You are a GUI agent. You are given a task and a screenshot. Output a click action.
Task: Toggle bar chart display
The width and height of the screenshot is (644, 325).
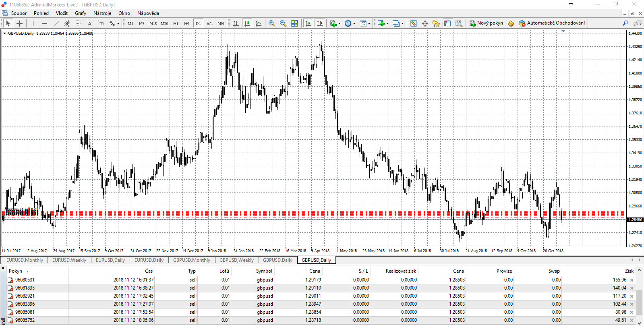[x=236, y=23]
